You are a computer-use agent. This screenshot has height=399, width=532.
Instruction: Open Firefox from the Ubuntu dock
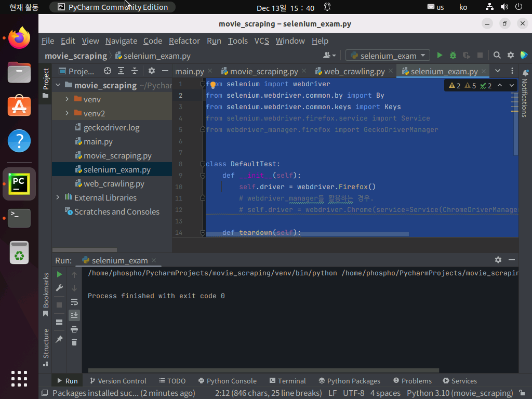(19, 38)
